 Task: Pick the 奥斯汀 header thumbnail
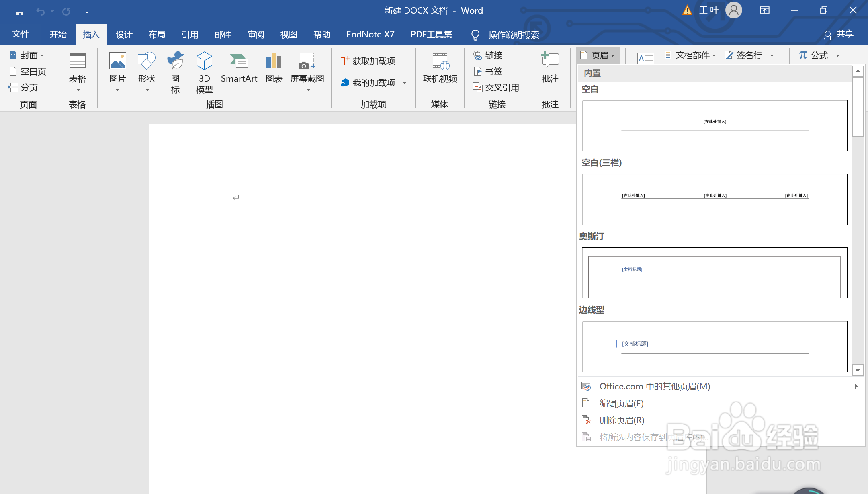(714, 273)
